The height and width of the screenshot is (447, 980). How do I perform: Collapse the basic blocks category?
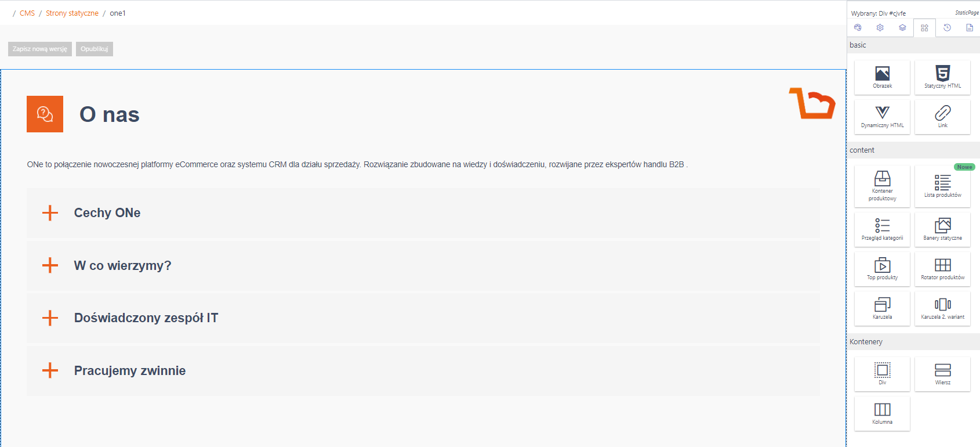913,45
